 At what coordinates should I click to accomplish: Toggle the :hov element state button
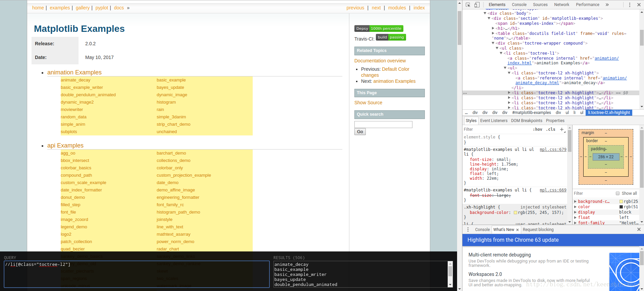point(538,129)
